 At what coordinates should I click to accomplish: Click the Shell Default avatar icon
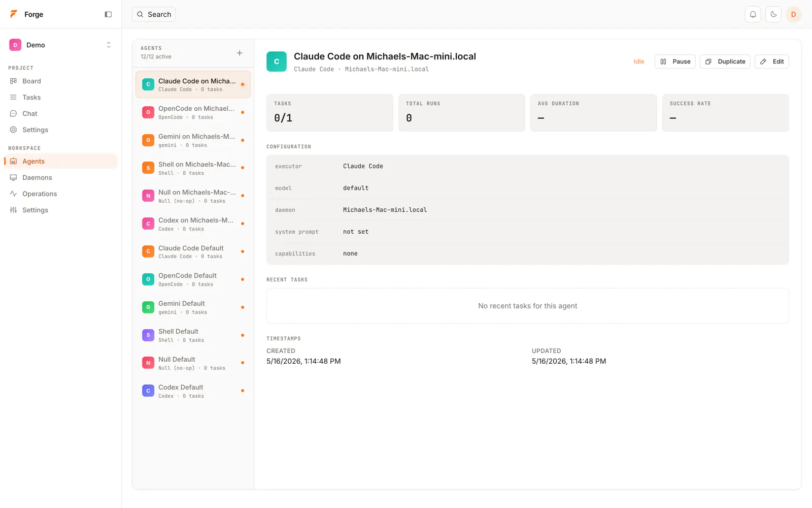(x=148, y=335)
